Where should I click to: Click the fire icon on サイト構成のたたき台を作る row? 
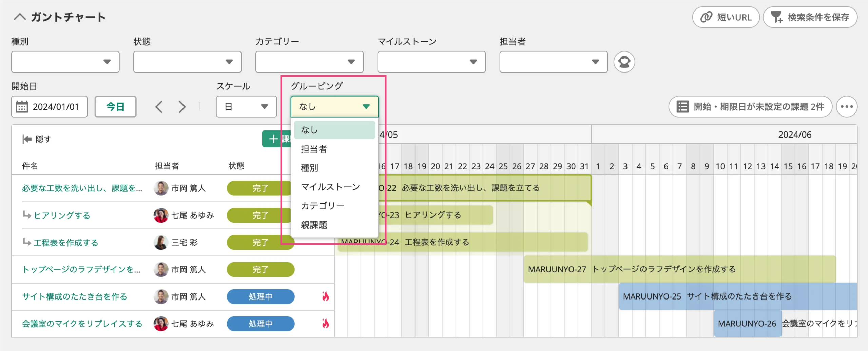click(x=325, y=296)
